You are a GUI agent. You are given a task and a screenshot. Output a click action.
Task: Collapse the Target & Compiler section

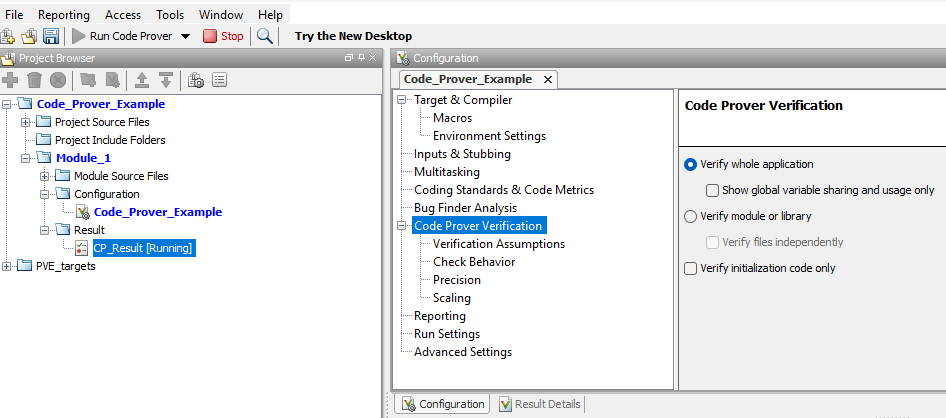coord(402,100)
